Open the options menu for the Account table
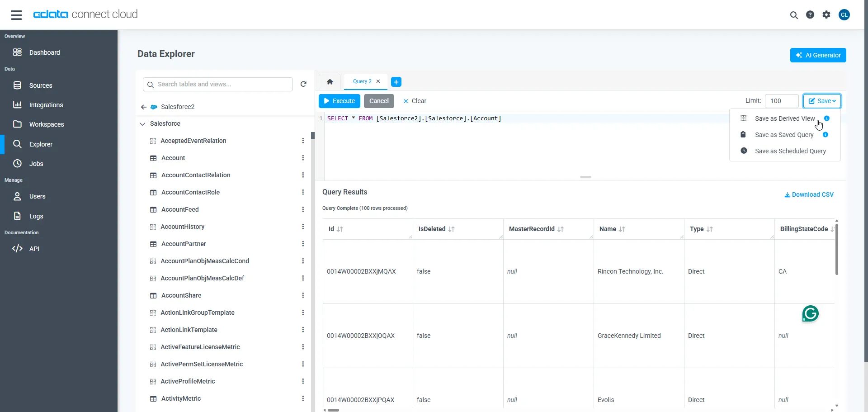The width and height of the screenshot is (868, 412). click(303, 158)
